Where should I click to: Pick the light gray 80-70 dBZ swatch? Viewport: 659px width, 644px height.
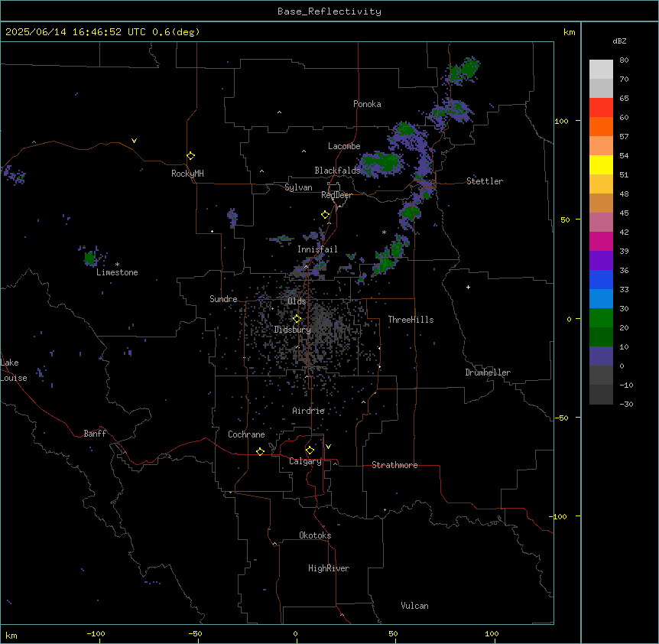click(601, 70)
